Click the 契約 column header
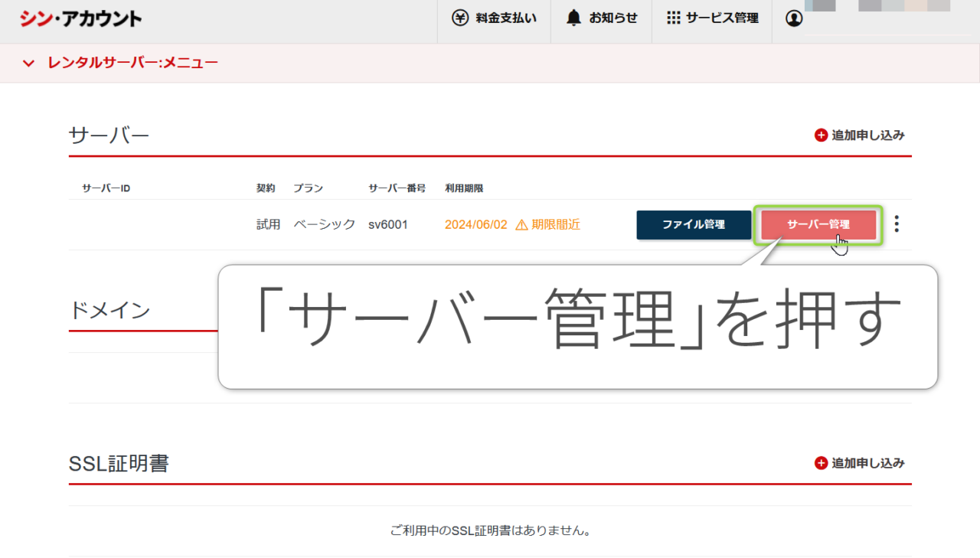Viewport: 980px width, 558px height. 266,188
